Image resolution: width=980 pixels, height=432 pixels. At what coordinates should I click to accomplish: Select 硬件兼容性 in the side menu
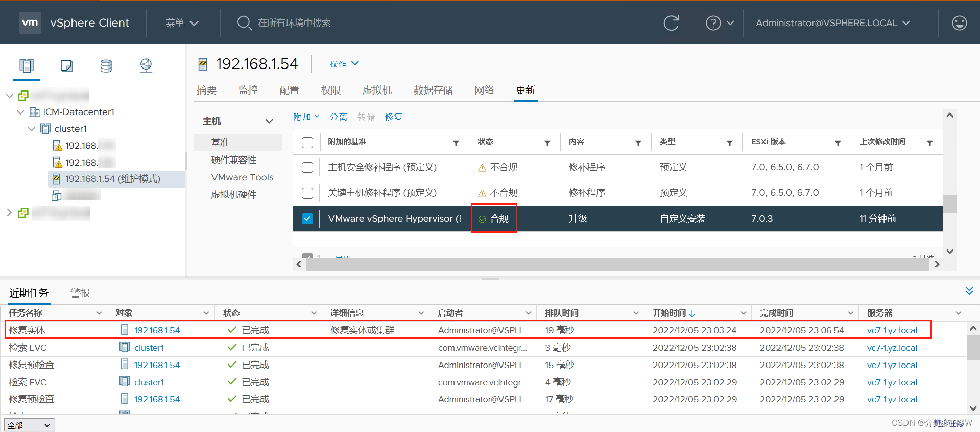coord(234,160)
